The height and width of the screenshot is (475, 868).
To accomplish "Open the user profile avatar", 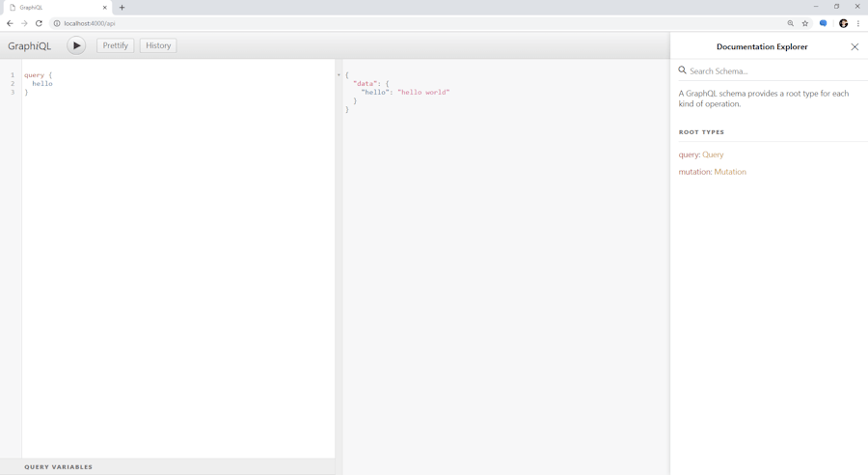I will [844, 23].
